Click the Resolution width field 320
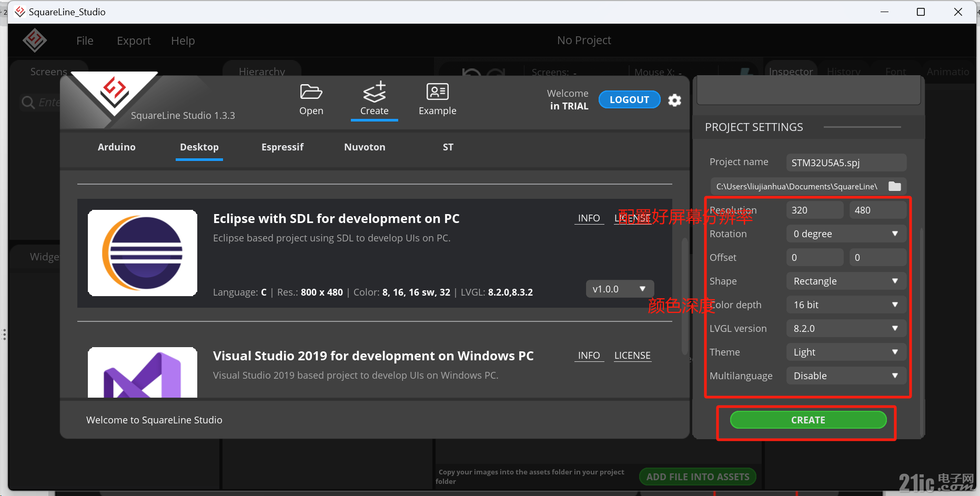Viewport: 980px width, 496px height. 815,210
